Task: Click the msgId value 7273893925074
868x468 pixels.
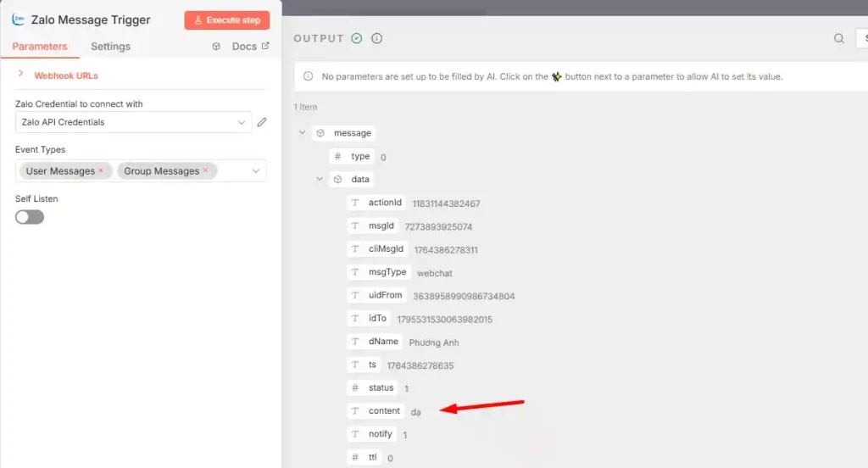Action: (x=438, y=227)
